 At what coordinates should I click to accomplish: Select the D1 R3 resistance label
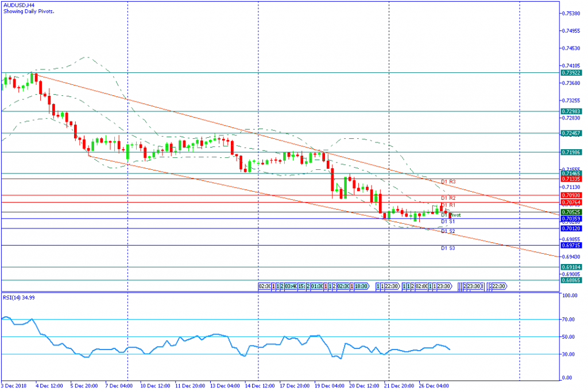448,182
